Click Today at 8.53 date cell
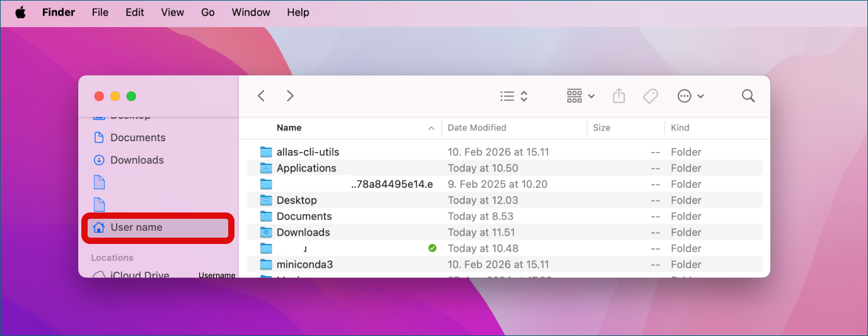The height and width of the screenshot is (336, 868). [480, 217]
